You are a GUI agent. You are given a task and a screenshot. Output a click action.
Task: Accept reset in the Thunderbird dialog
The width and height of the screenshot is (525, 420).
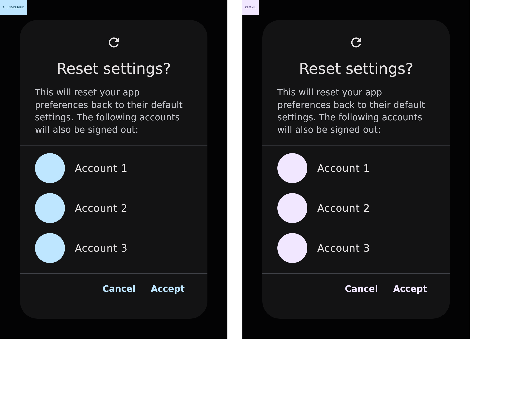[x=168, y=289]
